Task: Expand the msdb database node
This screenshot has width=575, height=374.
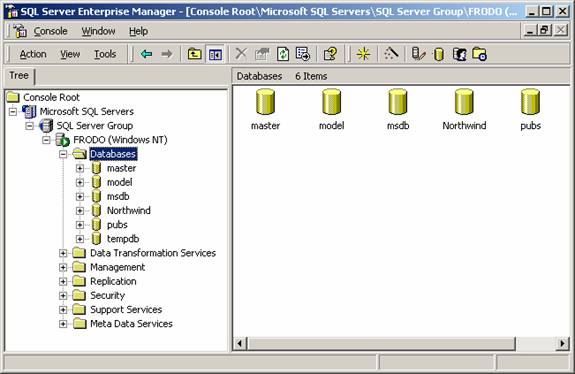Action: 80,197
